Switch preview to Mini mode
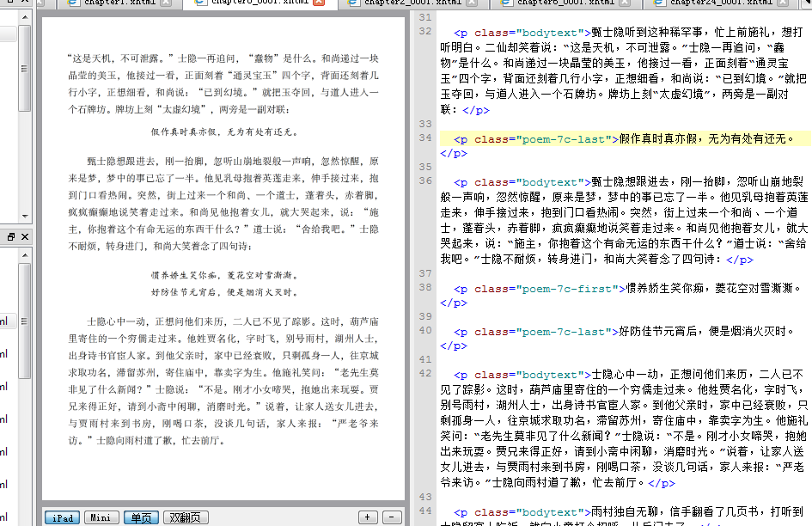812x526 pixels. [101, 517]
